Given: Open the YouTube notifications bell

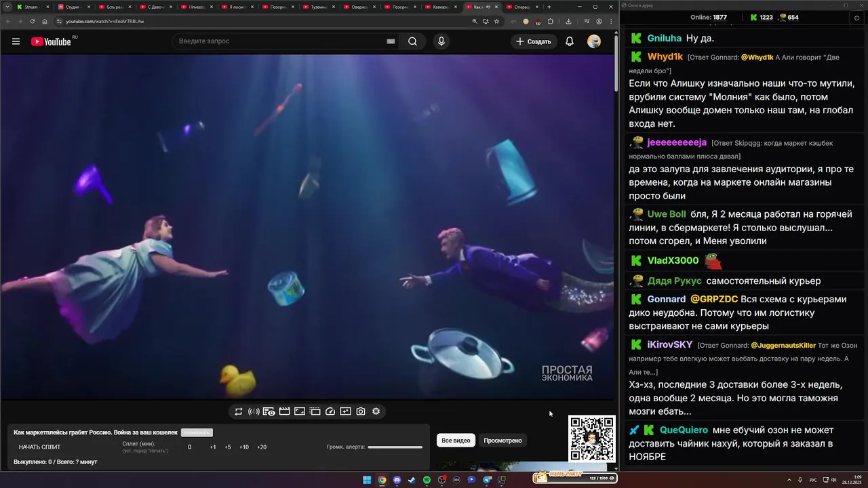Looking at the screenshot, I should tap(570, 41).
